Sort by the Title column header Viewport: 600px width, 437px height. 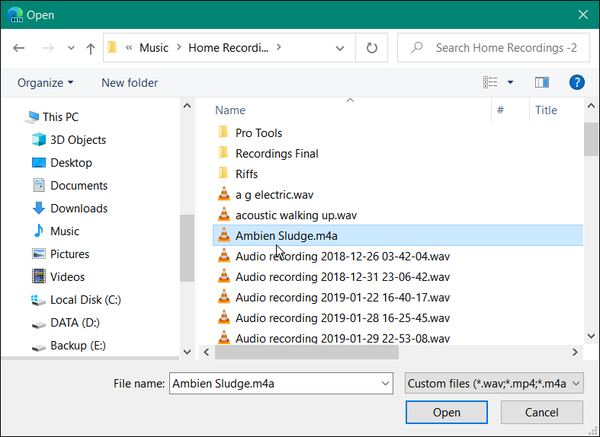tap(546, 110)
